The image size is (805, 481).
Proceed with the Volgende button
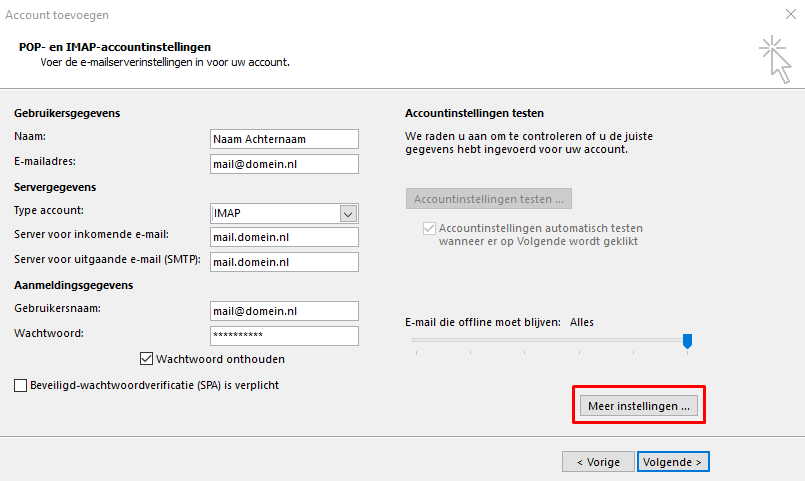pyautogui.click(x=673, y=462)
